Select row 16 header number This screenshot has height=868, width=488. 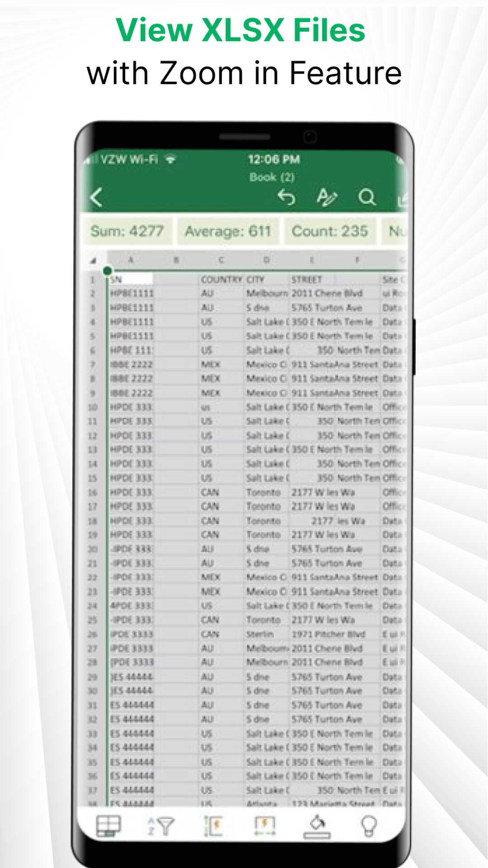pyautogui.click(x=93, y=492)
